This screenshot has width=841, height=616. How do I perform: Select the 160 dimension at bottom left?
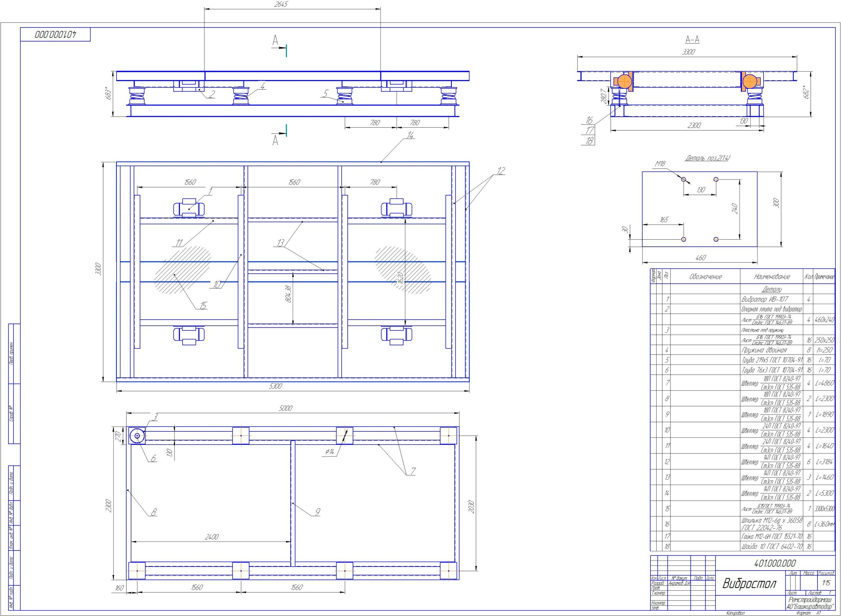tap(119, 588)
